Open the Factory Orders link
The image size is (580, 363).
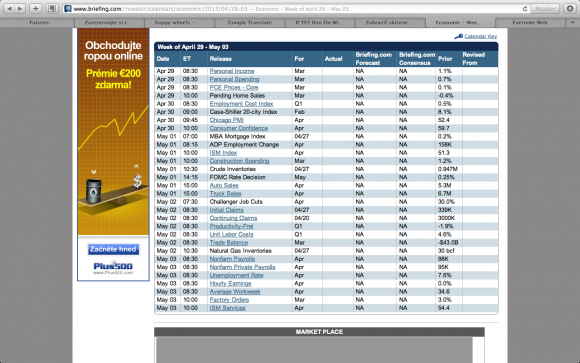click(x=229, y=300)
